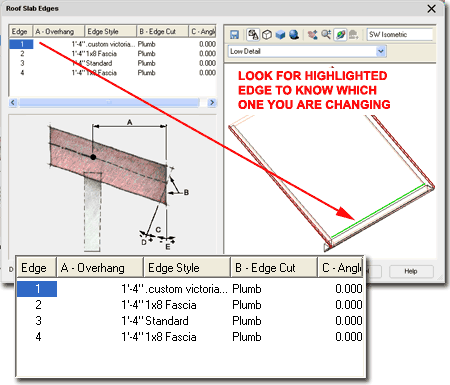Open the Low Detail dropdown arrow
The image size is (450, 385).
pos(381,51)
